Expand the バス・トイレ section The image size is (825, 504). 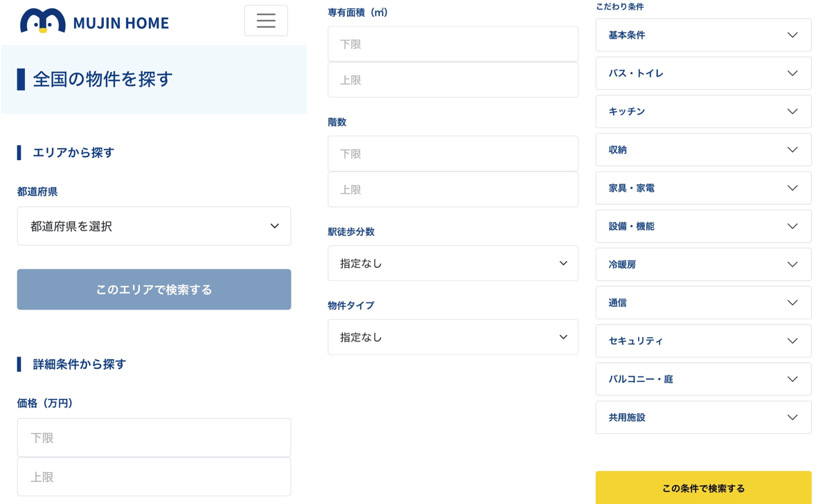click(x=703, y=73)
